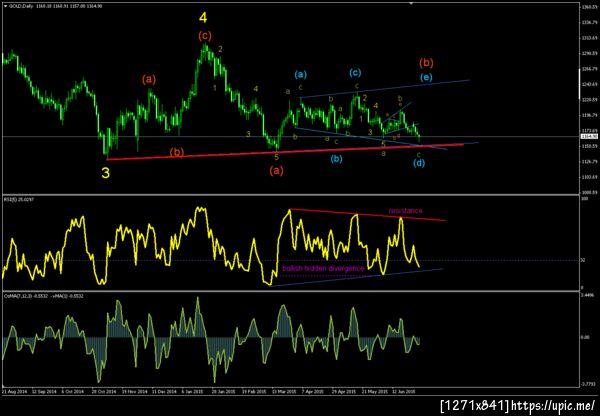Click the triangle beside the GOLD,Daily title
The height and width of the screenshot is (416, 600).
click(5, 6)
